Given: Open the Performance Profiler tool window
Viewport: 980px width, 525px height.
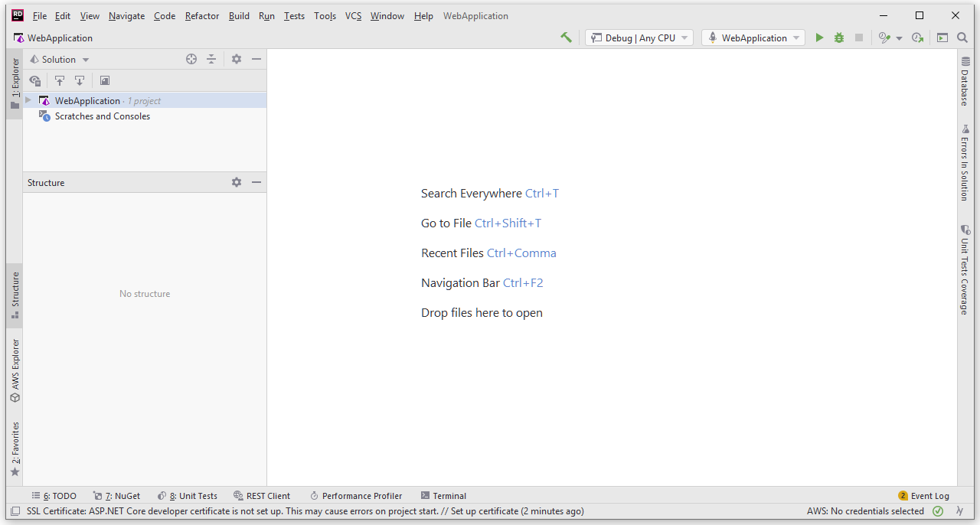Looking at the screenshot, I should click(356, 496).
